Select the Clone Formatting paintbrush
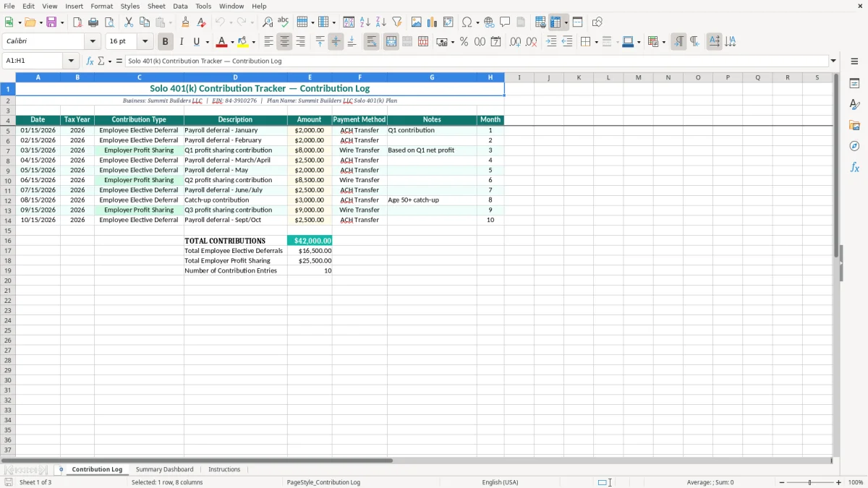 coord(186,22)
